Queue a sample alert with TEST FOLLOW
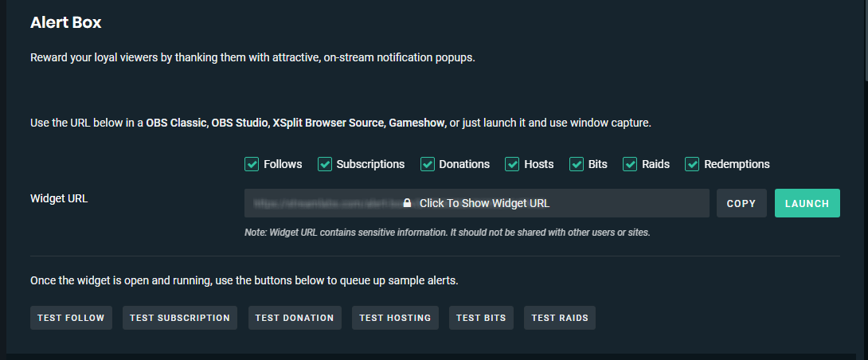Image resolution: width=868 pixels, height=360 pixels. pyautogui.click(x=71, y=318)
